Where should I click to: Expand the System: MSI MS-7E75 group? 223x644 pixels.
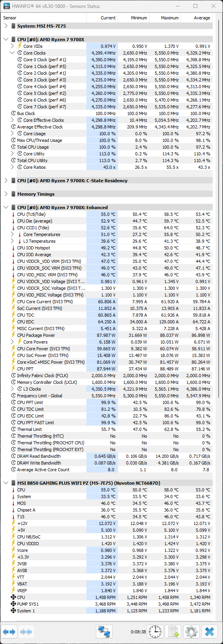point(6,26)
